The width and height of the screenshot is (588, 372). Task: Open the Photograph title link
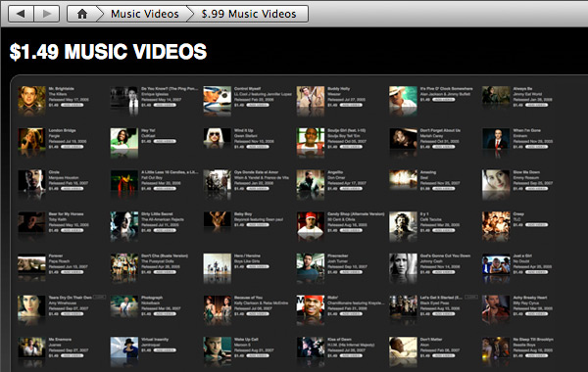click(x=152, y=298)
